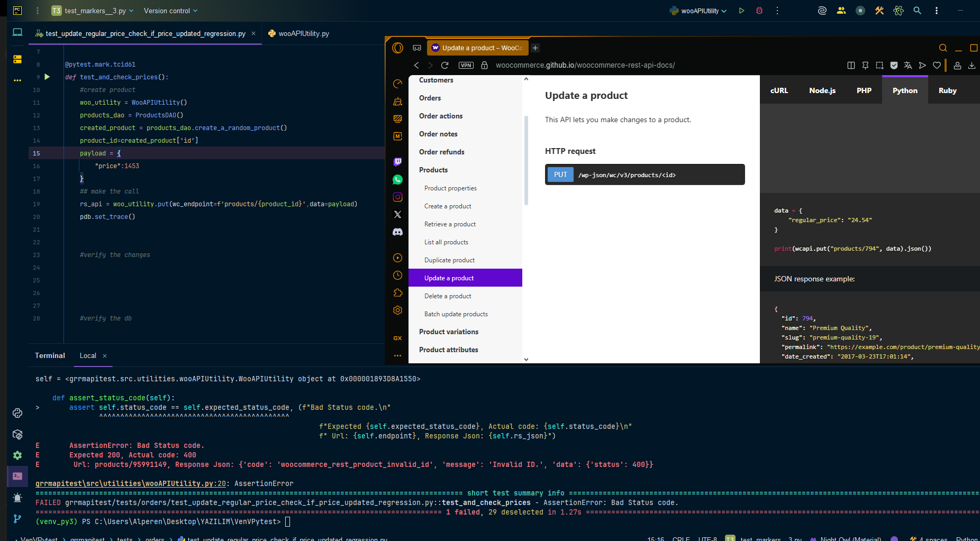Open Opera player sidebar icon

397,258
